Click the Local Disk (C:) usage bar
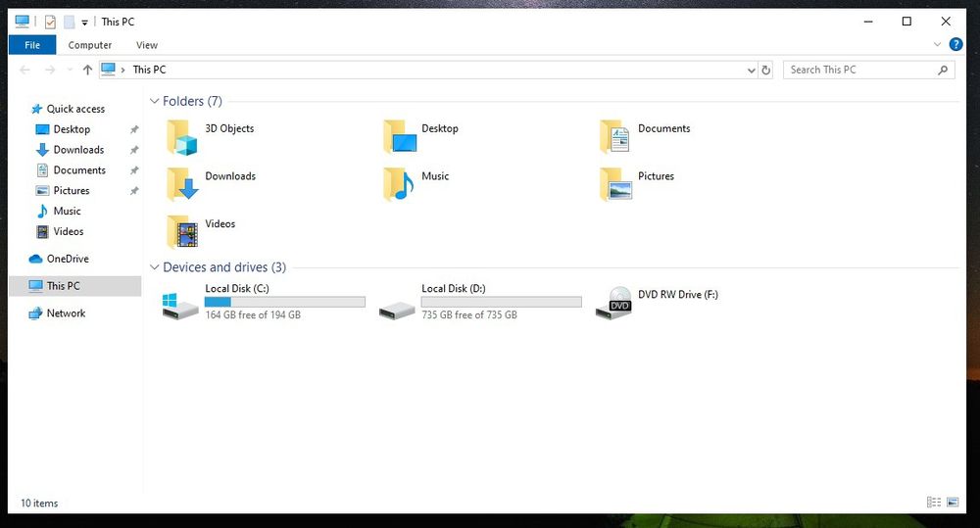Image resolution: width=980 pixels, height=528 pixels. tap(285, 302)
